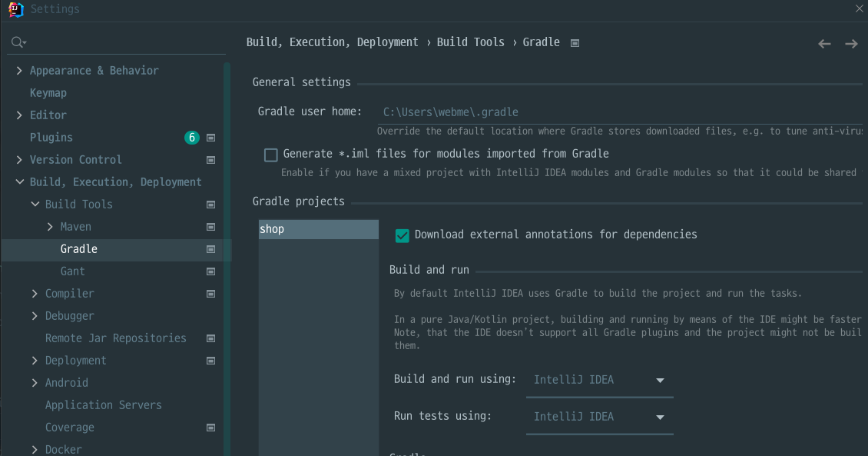Expand the Version Control section

coord(19,160)
